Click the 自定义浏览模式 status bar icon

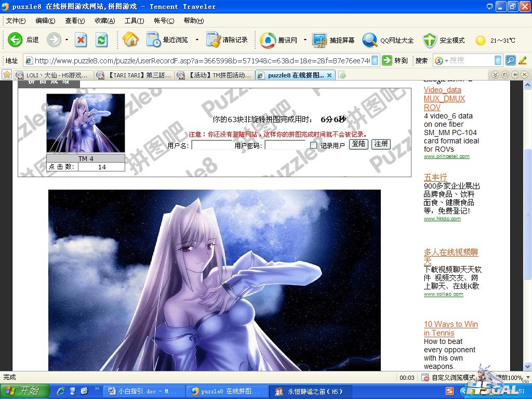(425, 377)
